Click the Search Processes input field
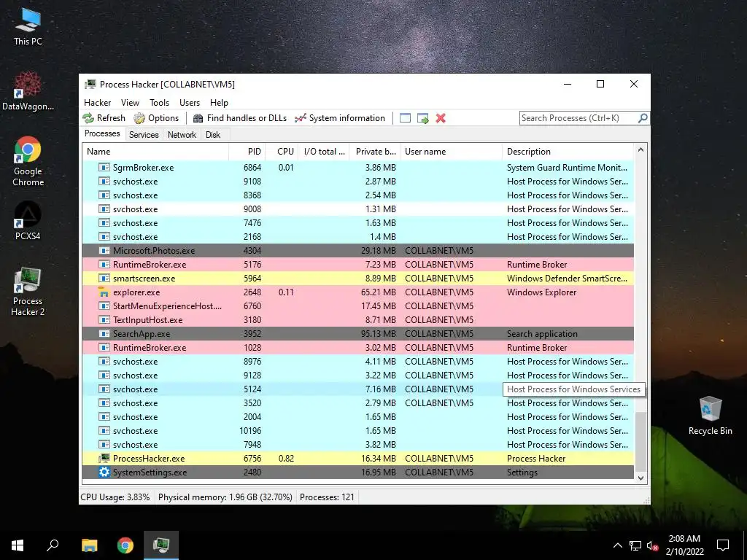 578,118
